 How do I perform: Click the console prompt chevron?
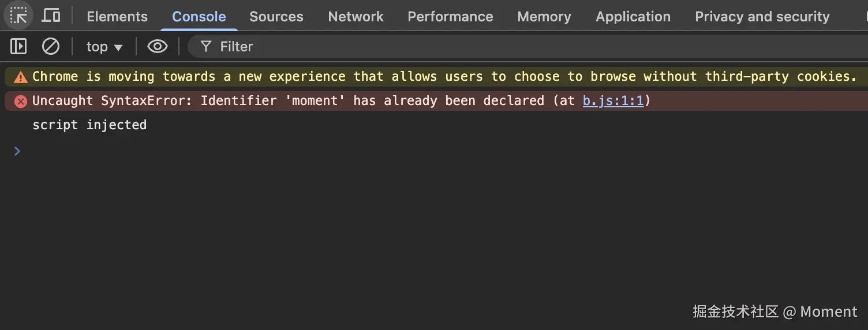(x=17, y=151)
